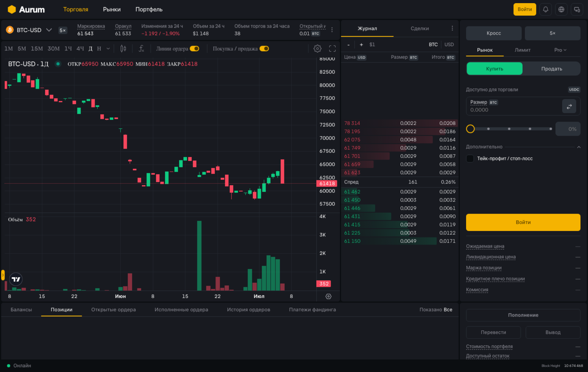Open indicators fx icon
This screenshot has width=588, height=372.
click(x=141, y=49)
